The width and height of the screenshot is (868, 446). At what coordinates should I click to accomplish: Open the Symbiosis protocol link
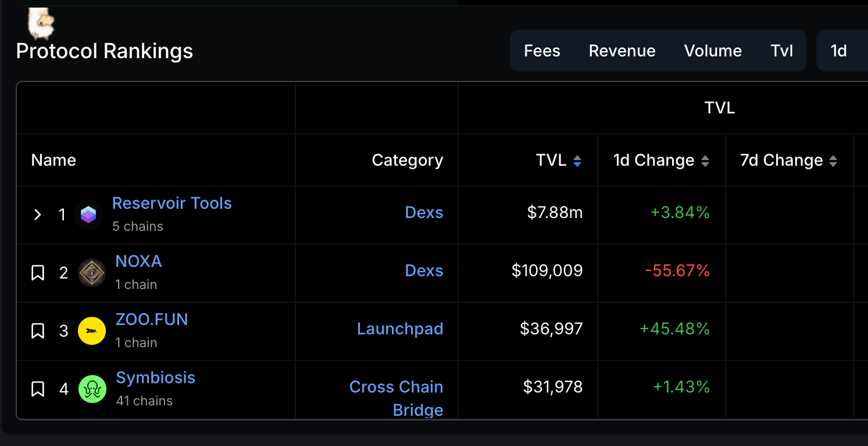point(156,378)
